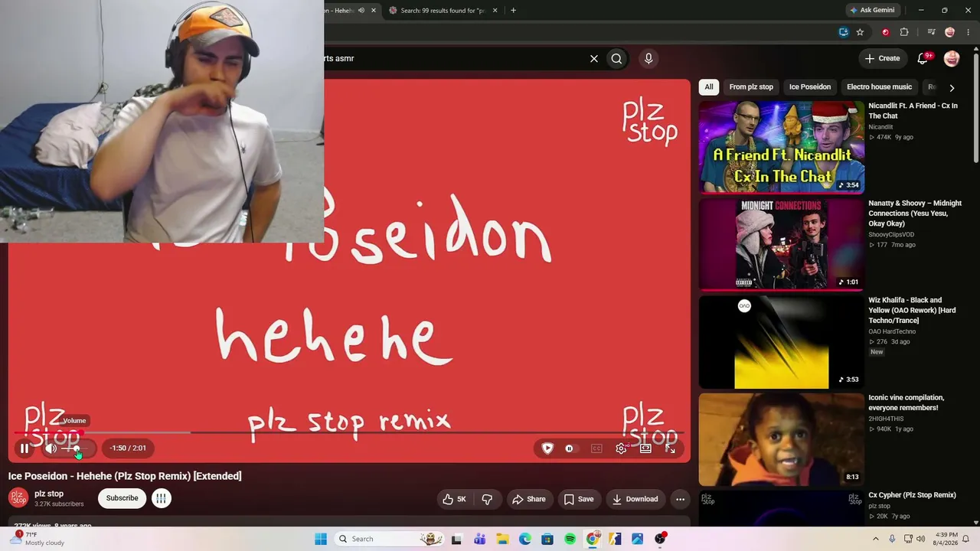Select the All filter chip
This screenshot has height=551, width=980.
tap(709, 87)
